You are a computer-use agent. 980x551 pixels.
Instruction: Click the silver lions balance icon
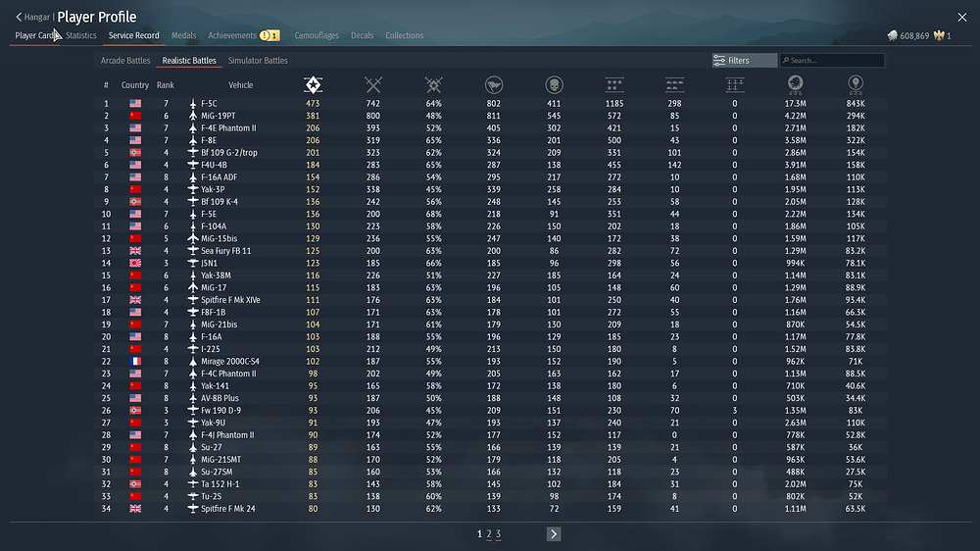coord(893,35)
